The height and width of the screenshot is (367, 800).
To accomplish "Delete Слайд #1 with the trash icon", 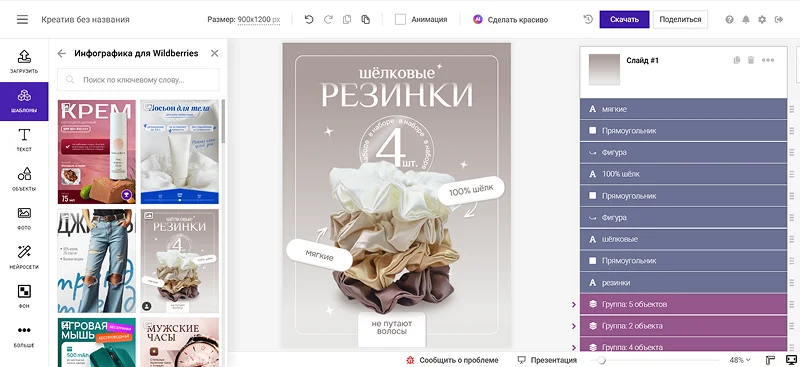I will [x=751, y=60].
